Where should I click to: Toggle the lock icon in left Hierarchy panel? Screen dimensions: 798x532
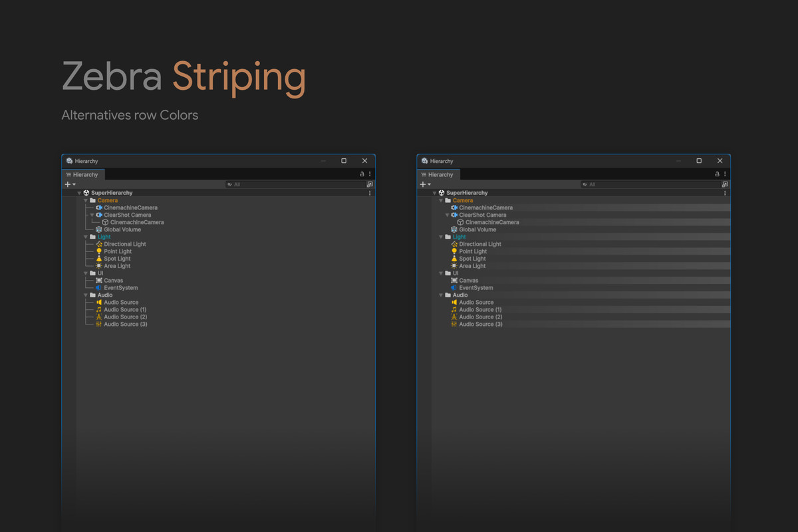click(x=362, y=174)
